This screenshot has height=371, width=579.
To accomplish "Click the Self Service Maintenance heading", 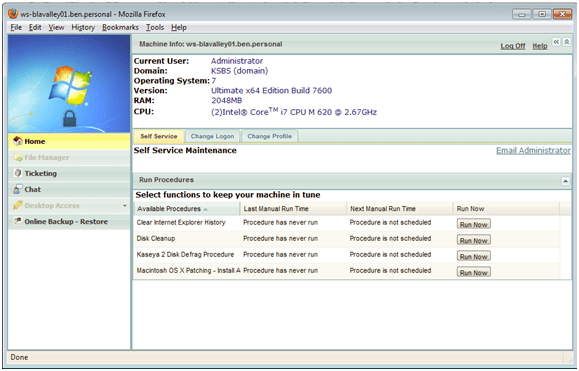I will point(185,150).
